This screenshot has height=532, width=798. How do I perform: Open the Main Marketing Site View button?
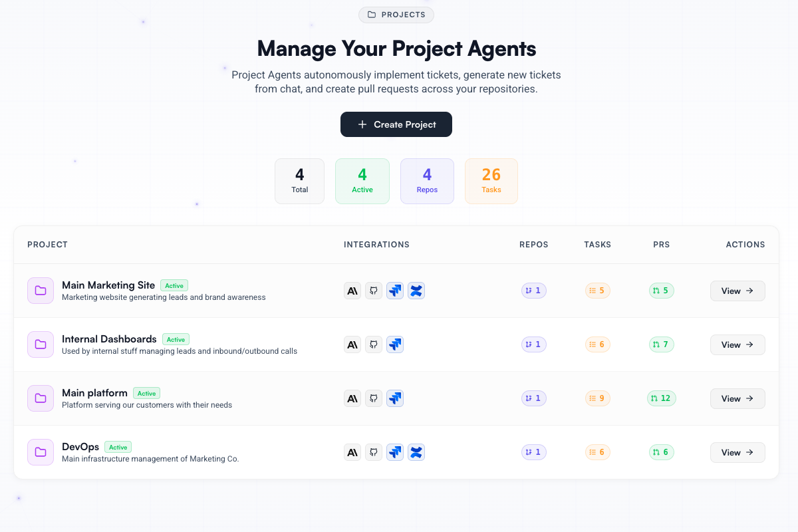pyautogui.click(x=737, y=291)
